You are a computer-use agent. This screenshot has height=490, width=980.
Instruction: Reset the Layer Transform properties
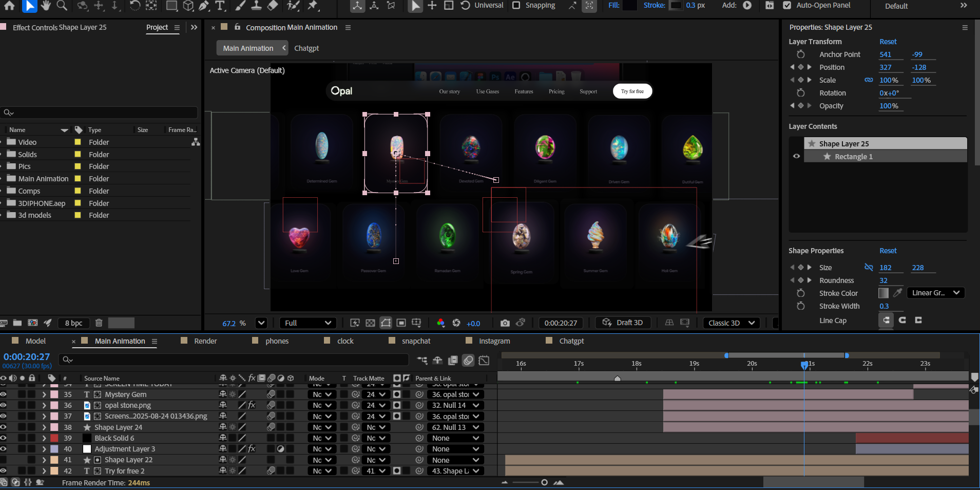pyautogui.click(x=888, y=42)
